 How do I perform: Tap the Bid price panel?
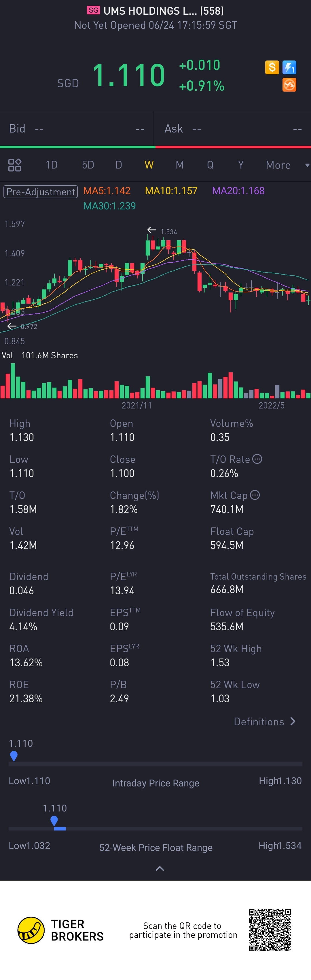coord(76,128)
